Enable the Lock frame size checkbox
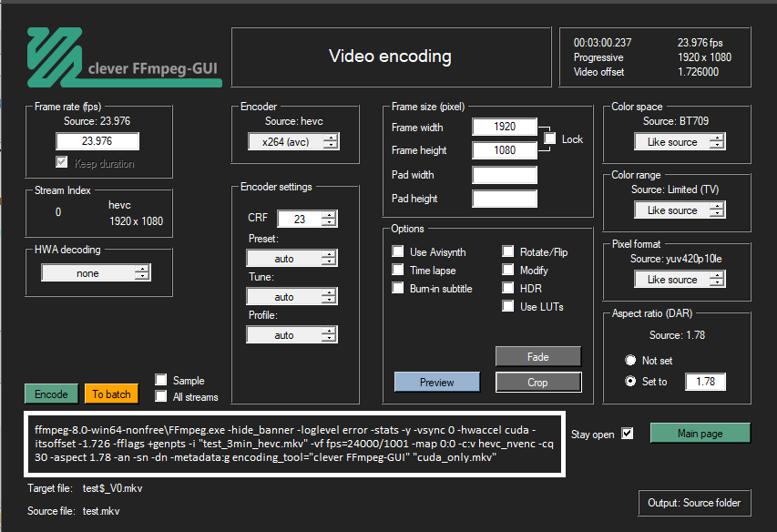This screenshot has height=532, width=777. (x=549, y=138)
